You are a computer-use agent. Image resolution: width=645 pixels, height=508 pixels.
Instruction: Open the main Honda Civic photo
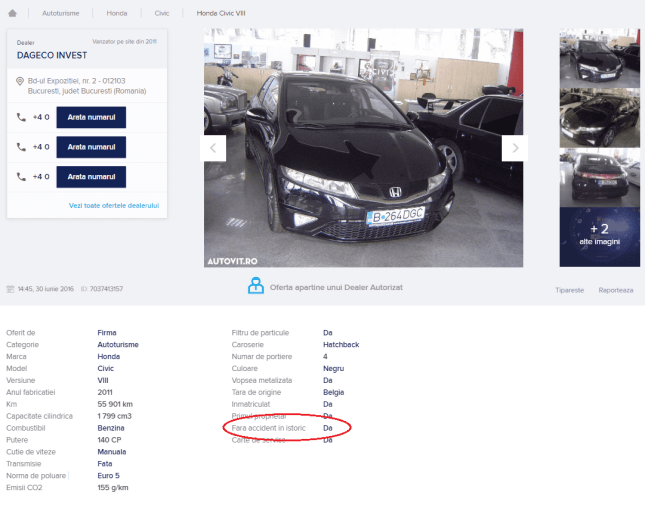coord(364,148)
